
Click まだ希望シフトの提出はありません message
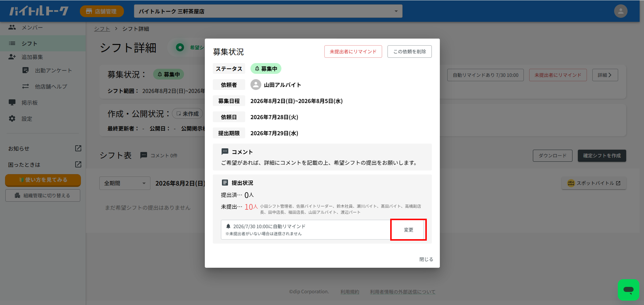pos(148,208)
